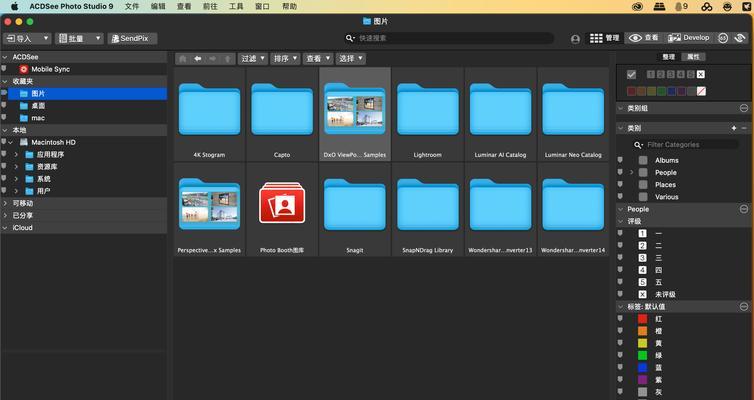Remove category with minus icon in 类别 header

coord(744,128)
